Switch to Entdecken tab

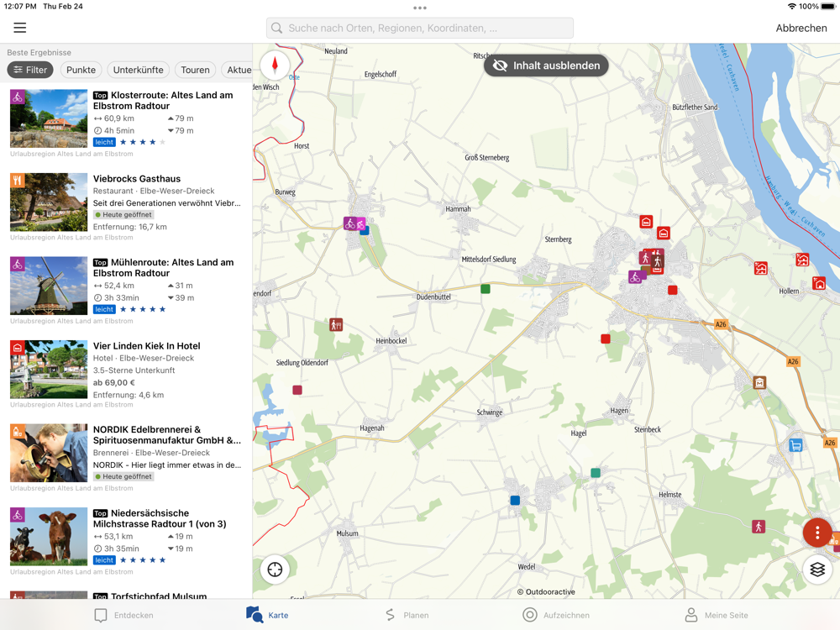point(123,615)
